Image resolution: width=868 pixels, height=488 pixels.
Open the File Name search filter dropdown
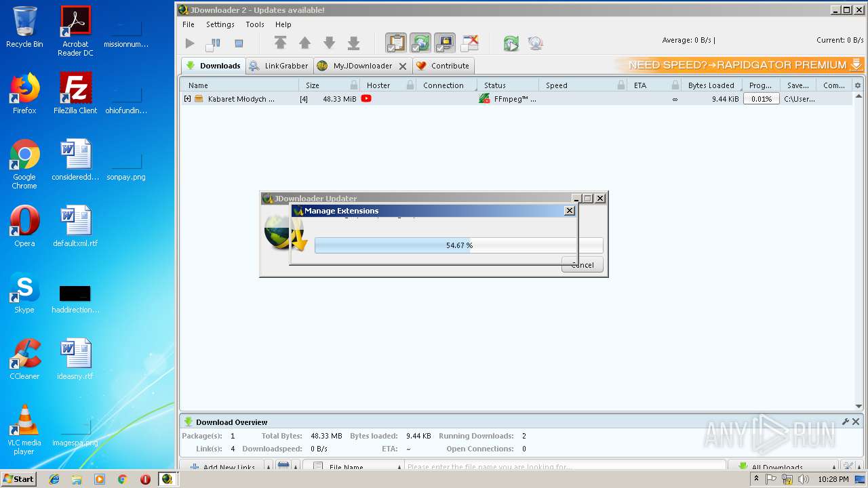pyautogui.click(x=353, y=467)
